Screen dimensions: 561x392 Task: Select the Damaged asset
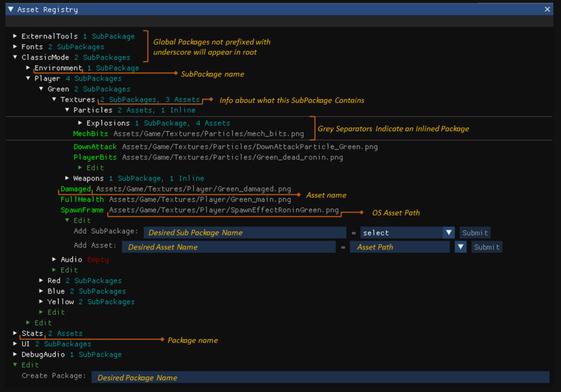(x=76, y=189)
